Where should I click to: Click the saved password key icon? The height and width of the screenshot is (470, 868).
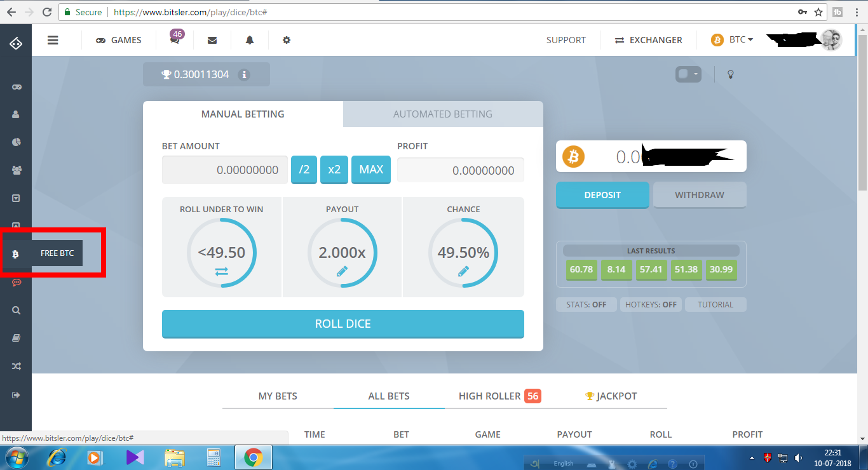click(803, 12)
